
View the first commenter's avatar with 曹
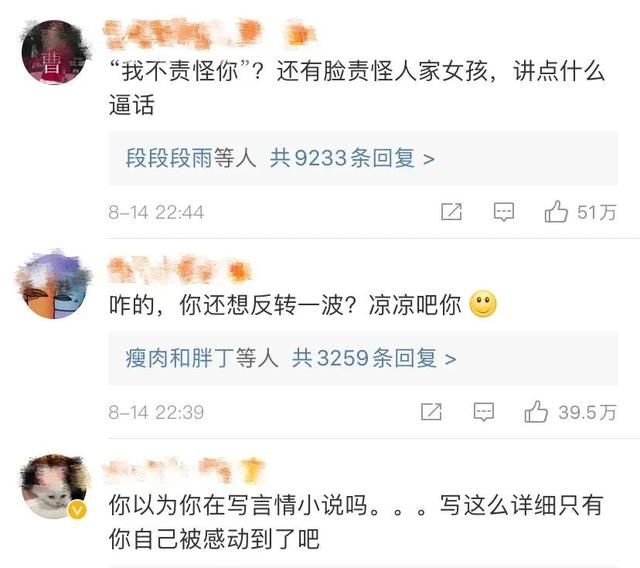pyautogui.click(x=55, y=52)
